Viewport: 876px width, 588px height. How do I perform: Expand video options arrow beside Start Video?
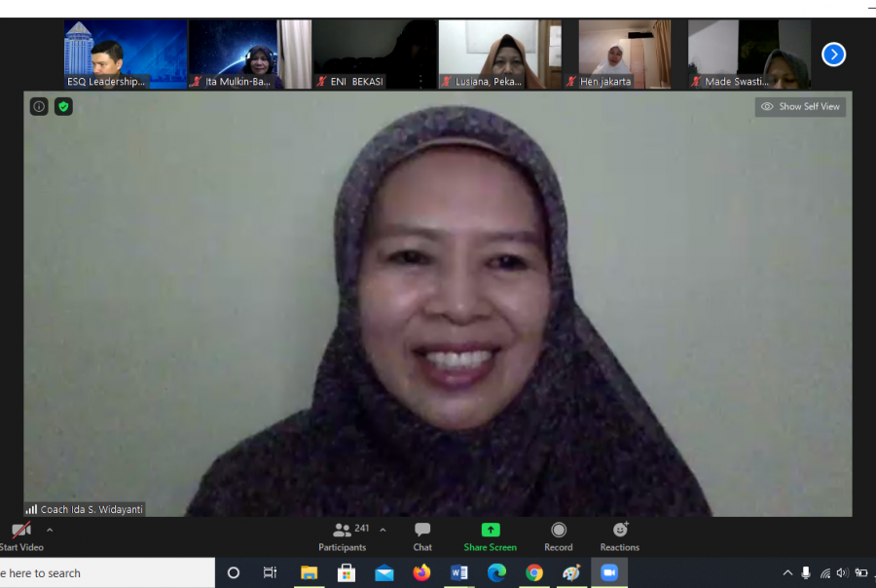(x=50, y=531)
